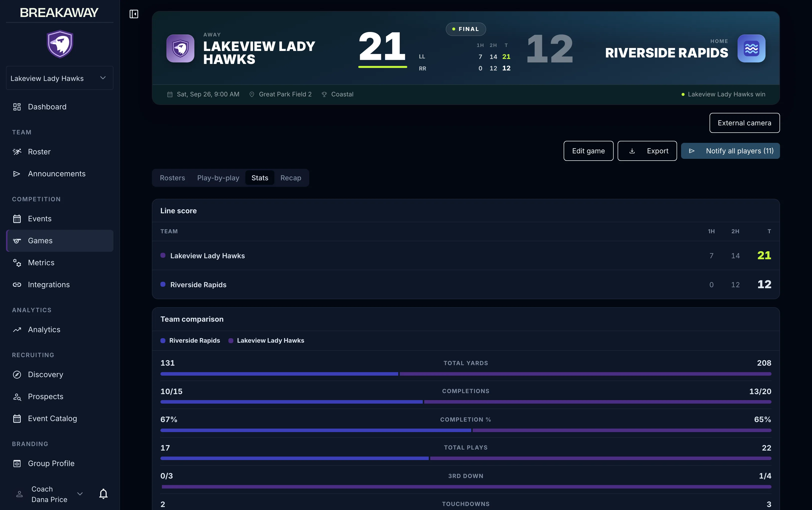Viewport: 812px width, 510px height.
Task: Click the 'Coastal' league label
Action: [x=342, y=94]
